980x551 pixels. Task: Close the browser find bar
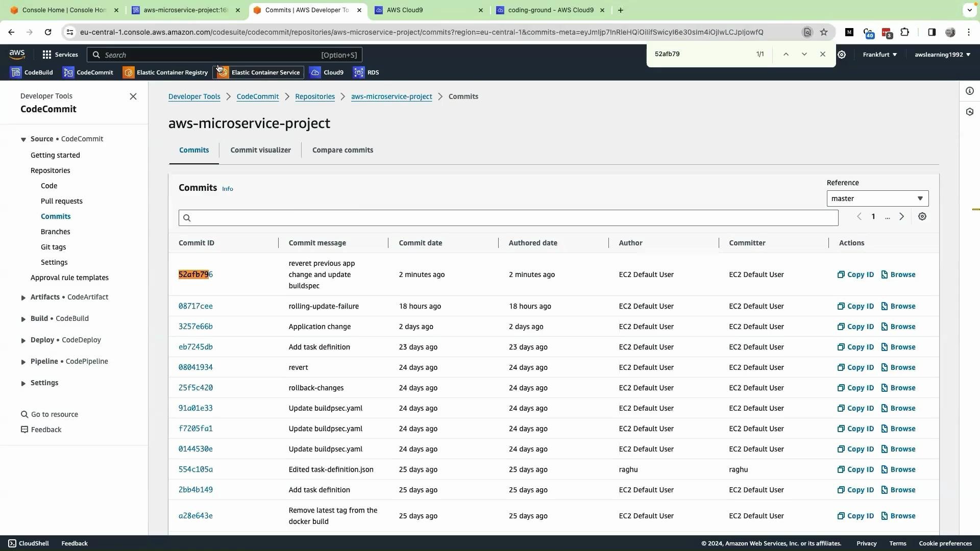[x=822, y=54]
